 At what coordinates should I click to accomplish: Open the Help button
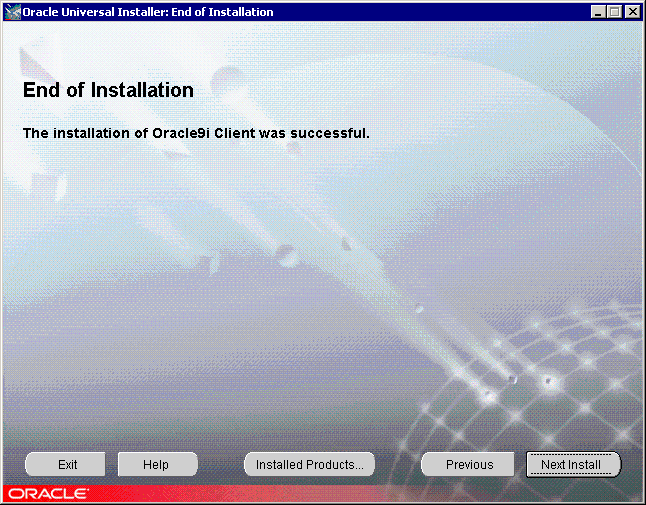[157, 464]
